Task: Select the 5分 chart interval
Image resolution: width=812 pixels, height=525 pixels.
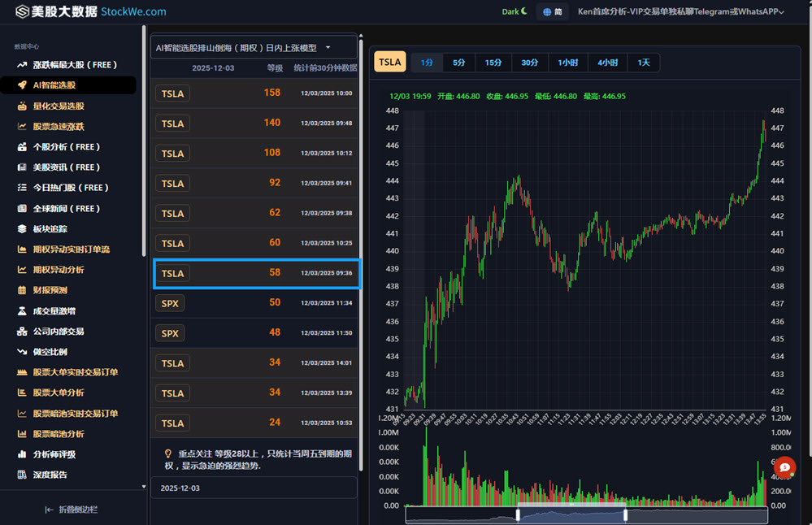Action: 459,63
